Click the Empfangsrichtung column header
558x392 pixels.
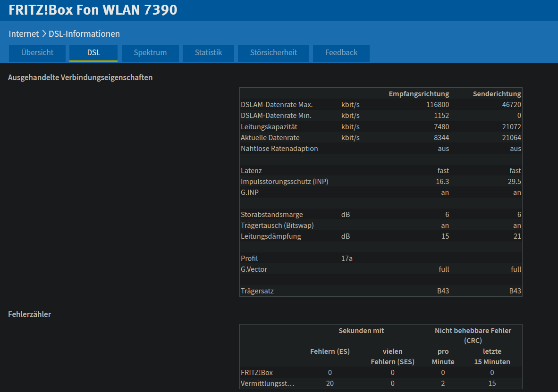click(x=419, y=94)
